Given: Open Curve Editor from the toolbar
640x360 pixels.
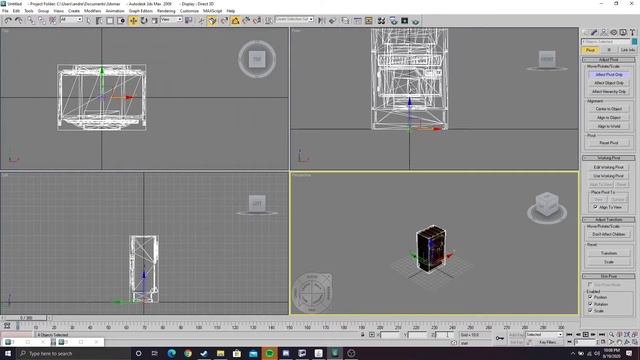Looking at the screenshot, I should (358, 20).
